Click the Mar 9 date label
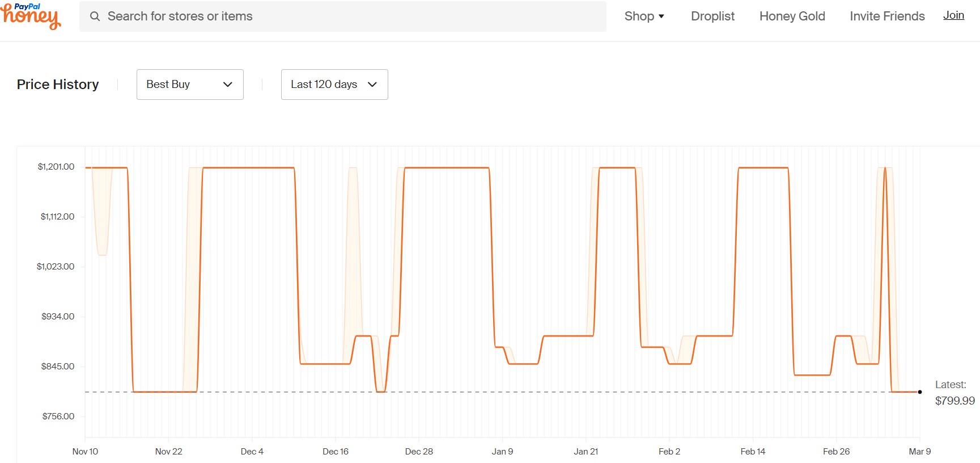The width and height of the screenshot is (980, 463). tap(920, 452)
